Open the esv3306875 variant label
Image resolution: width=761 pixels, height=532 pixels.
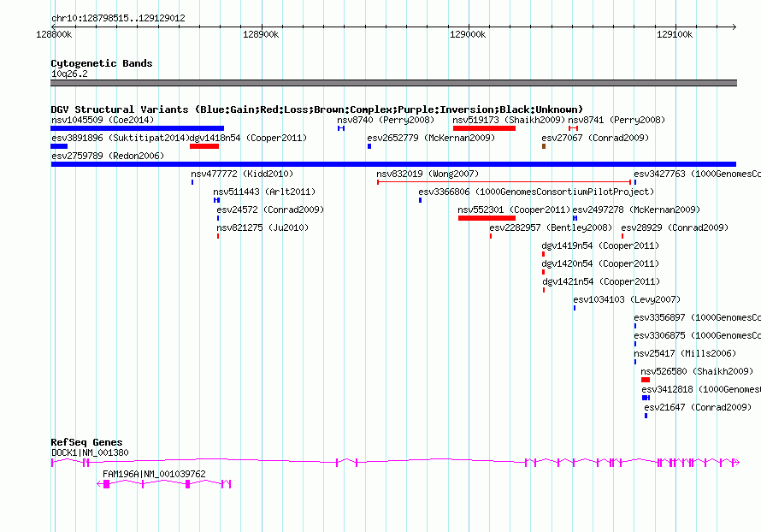tap(697, 335)
